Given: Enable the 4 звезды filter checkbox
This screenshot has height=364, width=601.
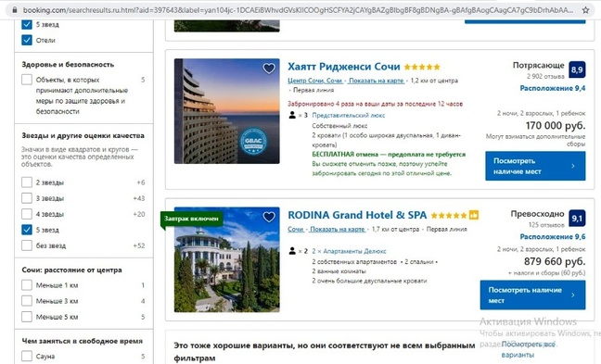Looking at the screenshot, I should (27, 214).
